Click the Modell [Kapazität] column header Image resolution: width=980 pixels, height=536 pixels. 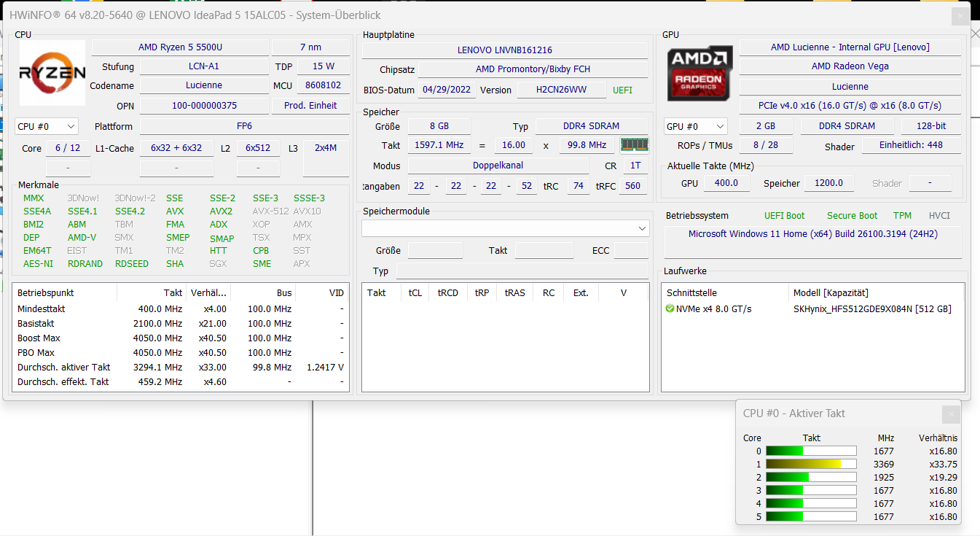(876, 292)
